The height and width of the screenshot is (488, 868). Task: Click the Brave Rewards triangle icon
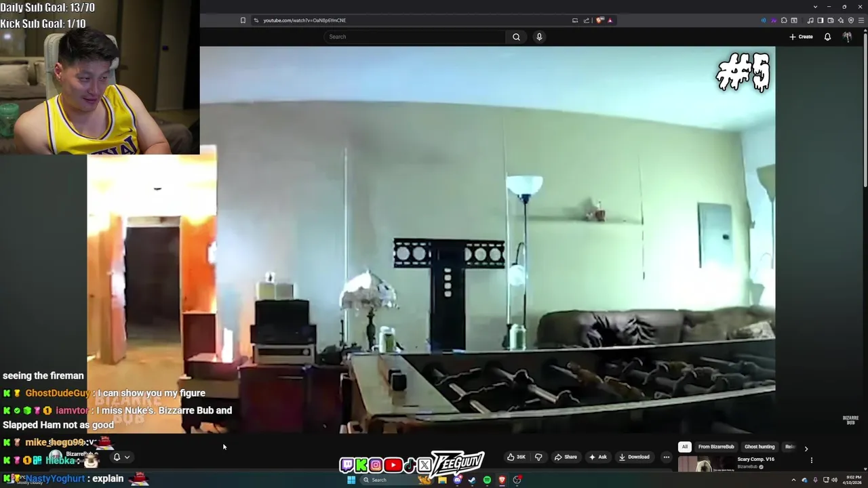(x=610, y=20)
